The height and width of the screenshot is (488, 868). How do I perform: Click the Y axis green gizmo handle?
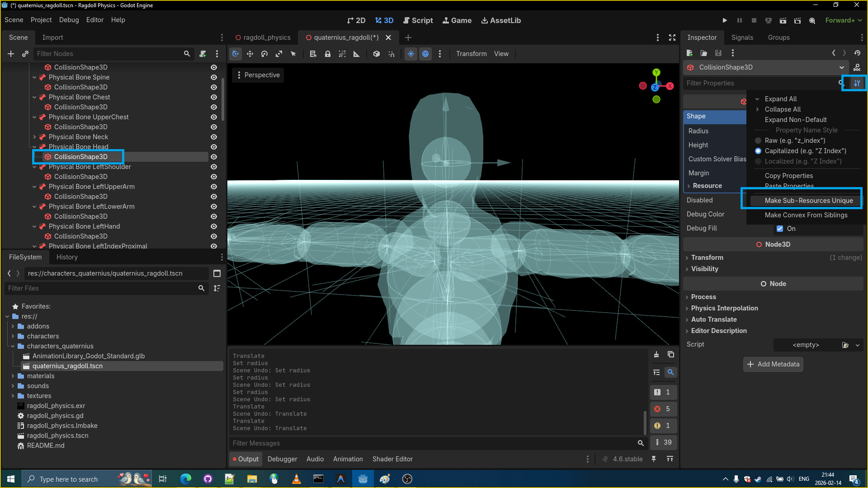pyautogui.click(x=656, y=72)
